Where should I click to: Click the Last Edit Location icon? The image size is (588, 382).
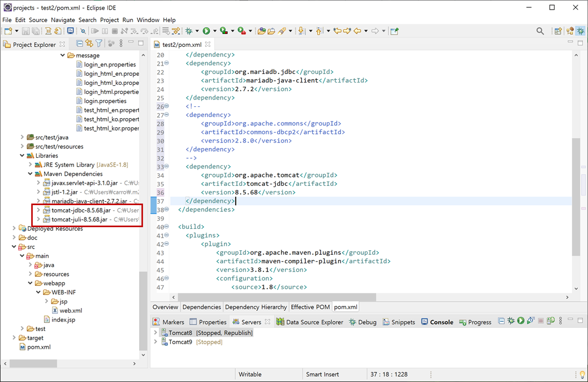[x=338, y=31]
